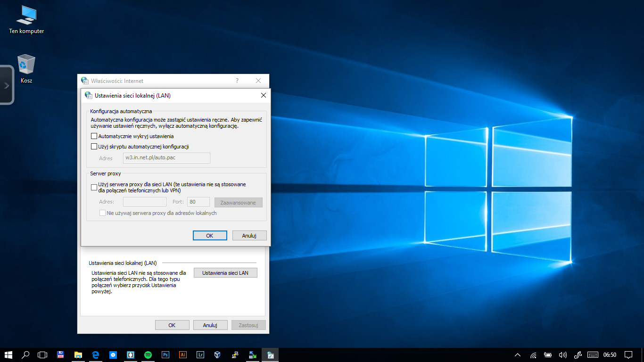Open touch keyboard tray icon
Viewport: 644px width, 362px height.
(x=593, y=355)
